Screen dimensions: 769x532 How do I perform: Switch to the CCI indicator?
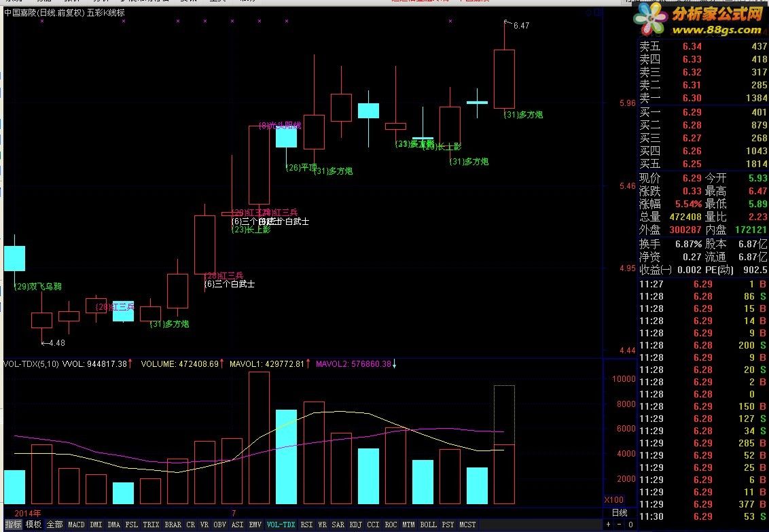click(373, 525)
